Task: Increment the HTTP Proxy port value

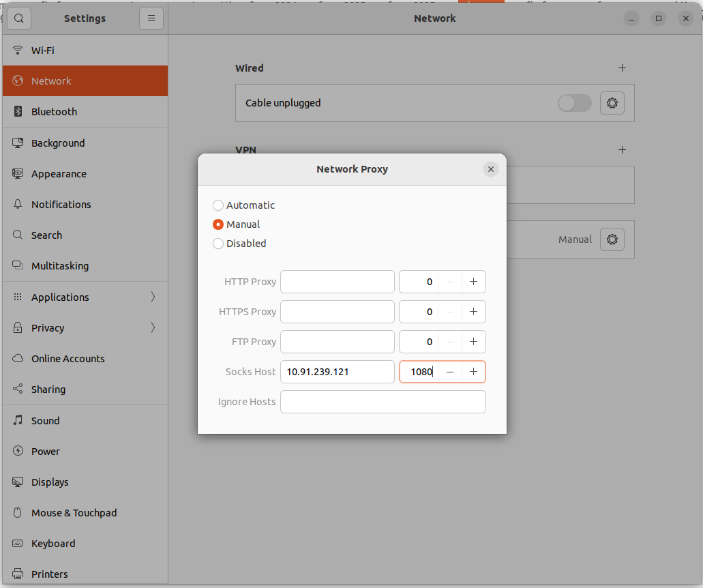Action: tap(473, 282)
